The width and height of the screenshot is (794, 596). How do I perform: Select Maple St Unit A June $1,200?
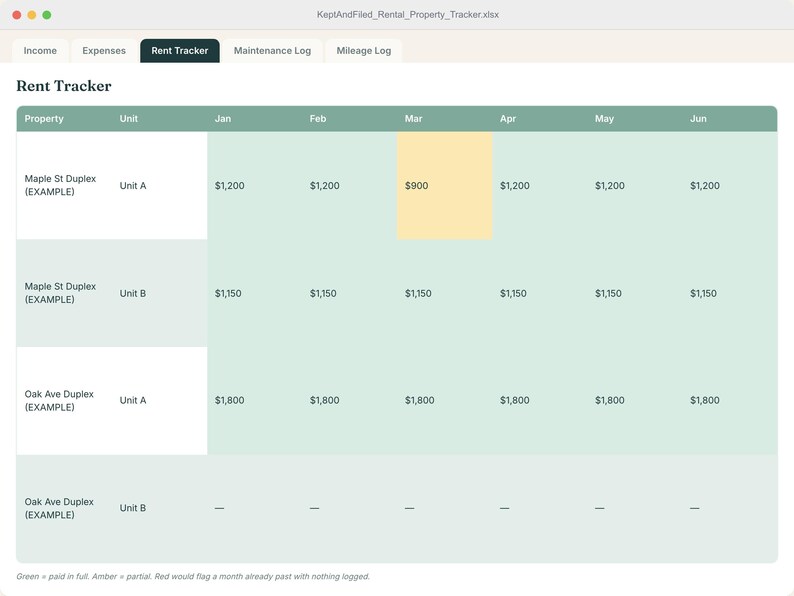[x=730, y=185]
